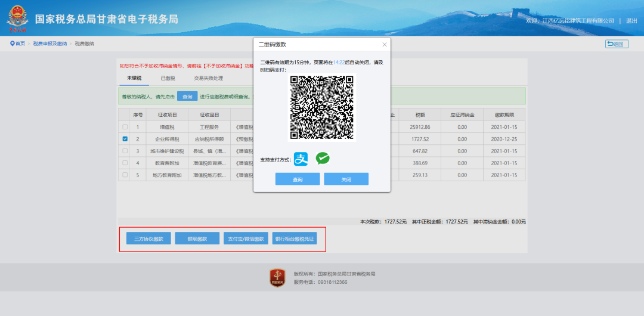Image resolution: width=644 pixels, height=316 pixels.
Task: Tick the checkbox for 增值税 row 1
Action: [x=125, y=127]
